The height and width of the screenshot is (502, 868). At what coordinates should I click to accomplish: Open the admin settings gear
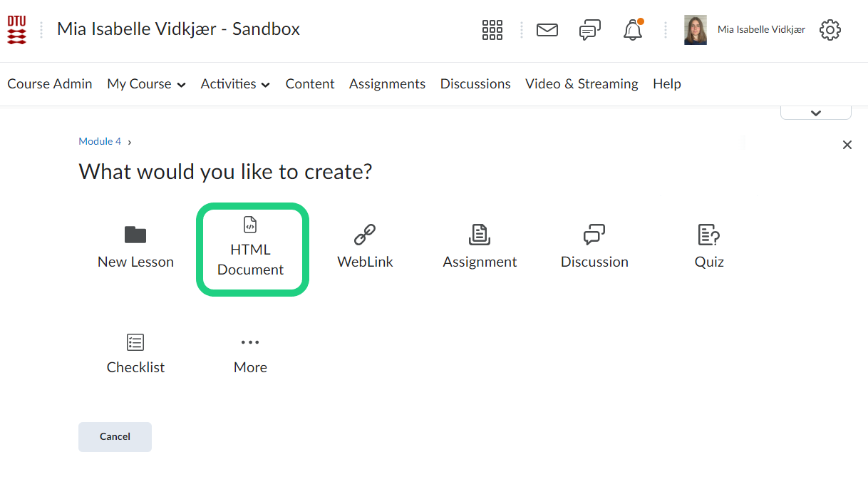(830, 30)
